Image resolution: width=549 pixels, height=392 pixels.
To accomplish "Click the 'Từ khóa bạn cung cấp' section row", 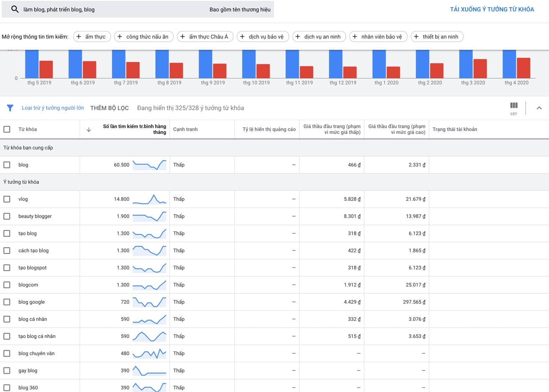I will click(x=274, y=148).
